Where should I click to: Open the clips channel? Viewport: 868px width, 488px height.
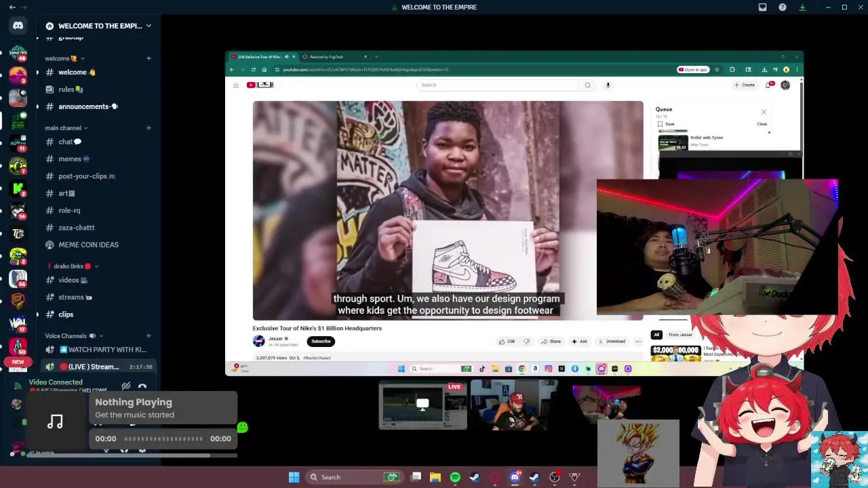click(x=98, y=314)
